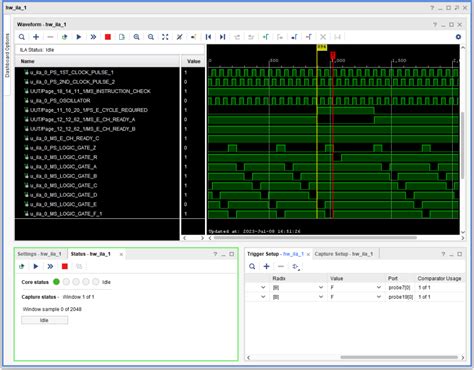Click the red marker flag on timeline
Image resolution: width=474 pixels, height=370 pixels.
[x=333, y=55]
